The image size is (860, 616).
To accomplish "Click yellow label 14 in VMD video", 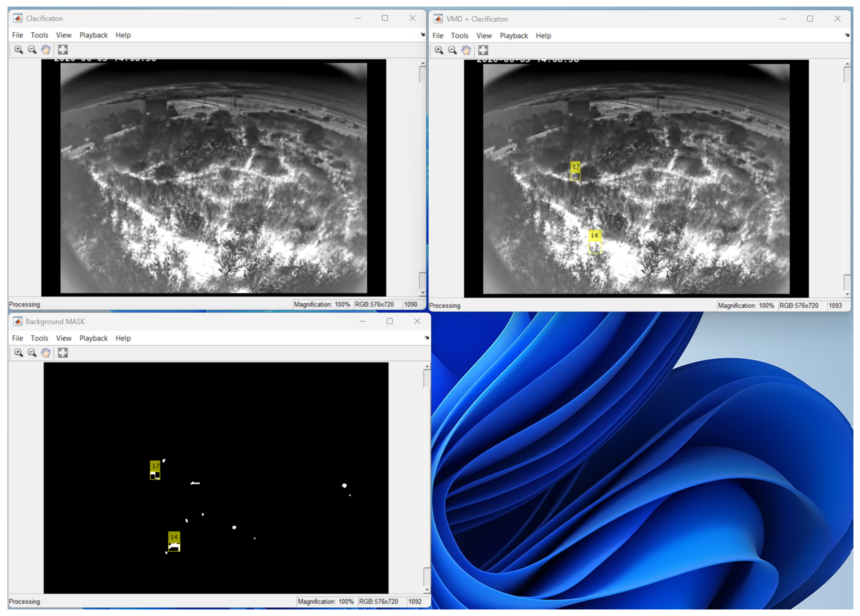I will [594, 236].
